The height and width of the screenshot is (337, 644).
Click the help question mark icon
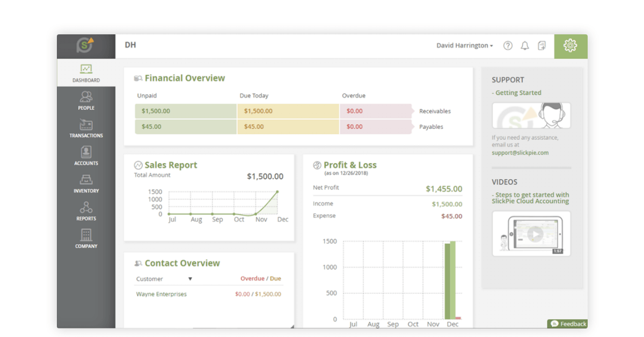click(x=508, y=46)
